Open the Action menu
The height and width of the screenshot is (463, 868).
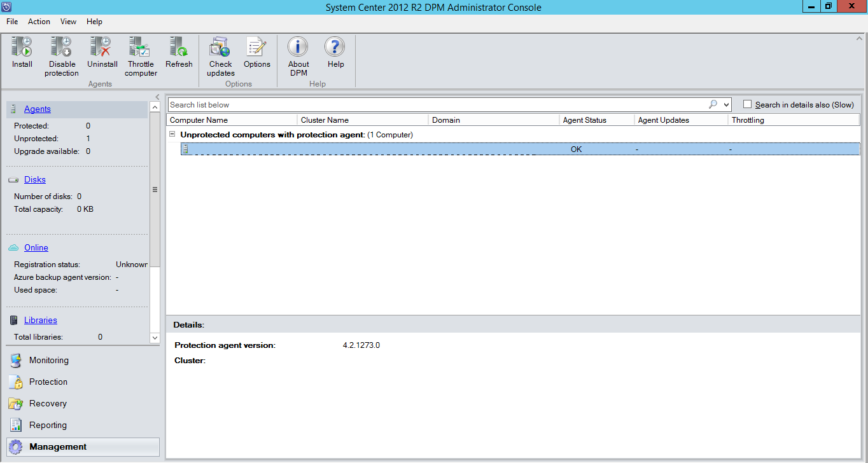(39, 21)
